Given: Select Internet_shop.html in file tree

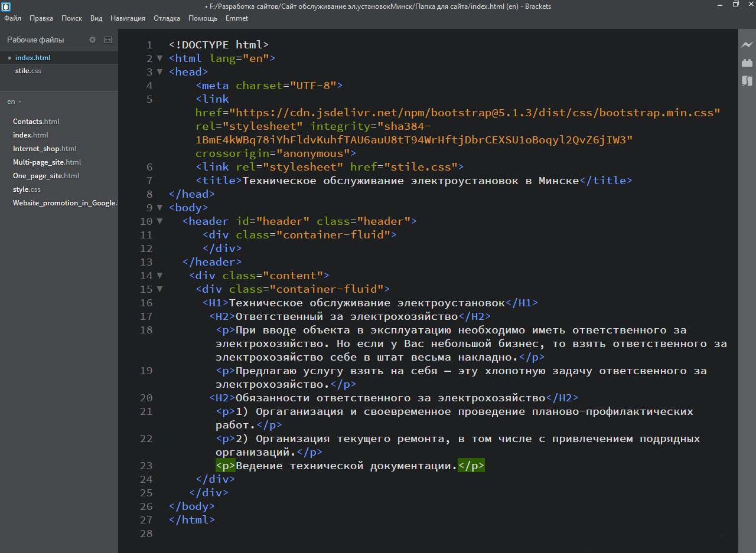Looking at the screenshot, I should 45,149.
